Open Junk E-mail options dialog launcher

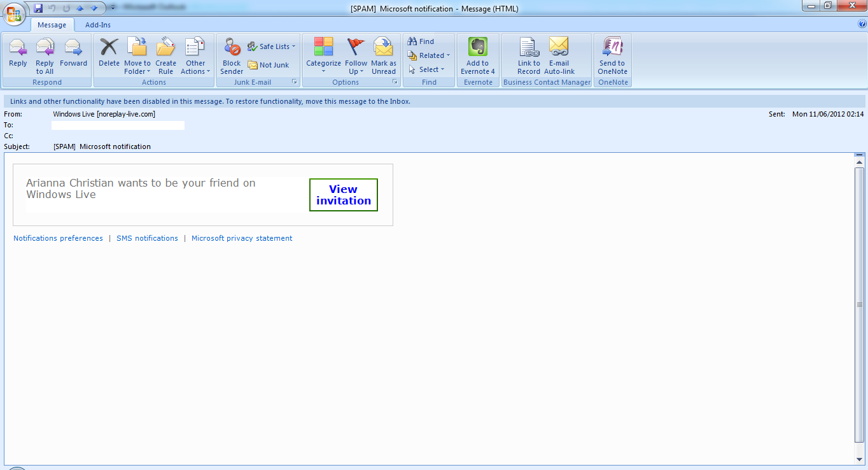[x=294, y=82]
